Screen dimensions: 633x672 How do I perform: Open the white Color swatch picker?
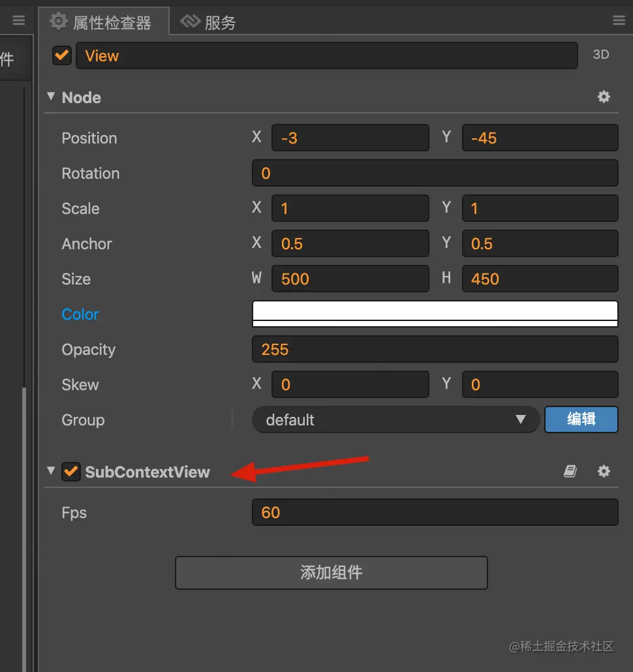(435, 314)
